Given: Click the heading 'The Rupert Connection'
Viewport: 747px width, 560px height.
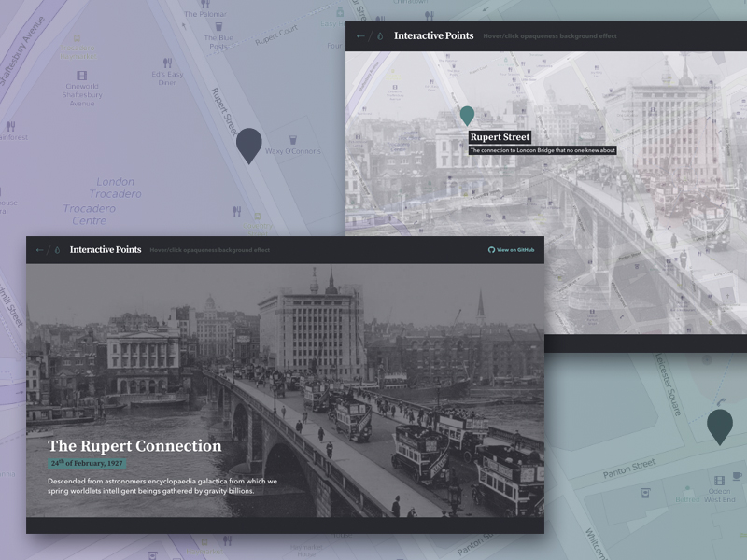Looking at the screenshot, I should (x=134, y=446).
